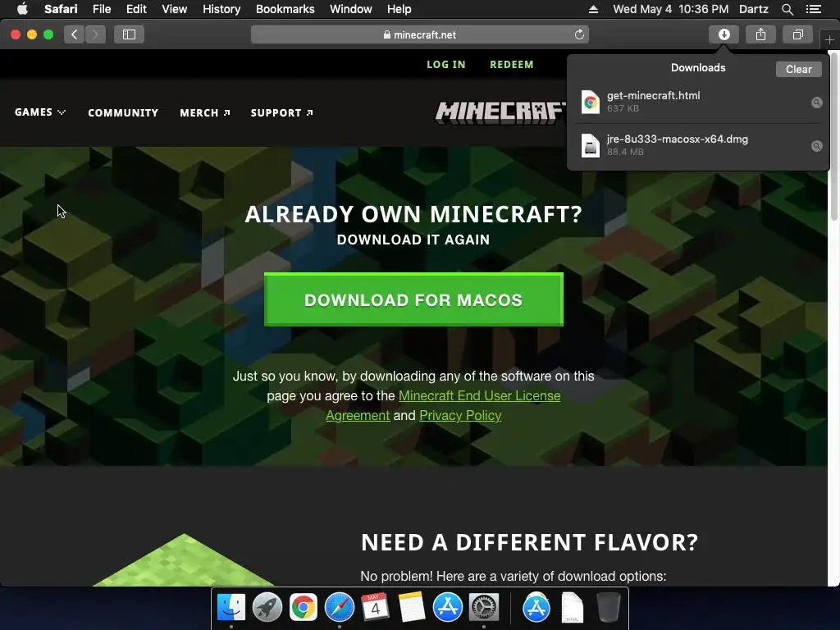Viewport: 840px width, 630px height.
Task: Clear the Downloads list
Action: 798,69
